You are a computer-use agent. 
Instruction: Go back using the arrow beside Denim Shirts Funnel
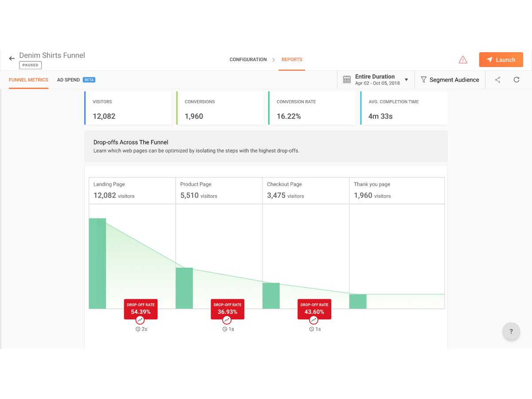click(12, 59)
